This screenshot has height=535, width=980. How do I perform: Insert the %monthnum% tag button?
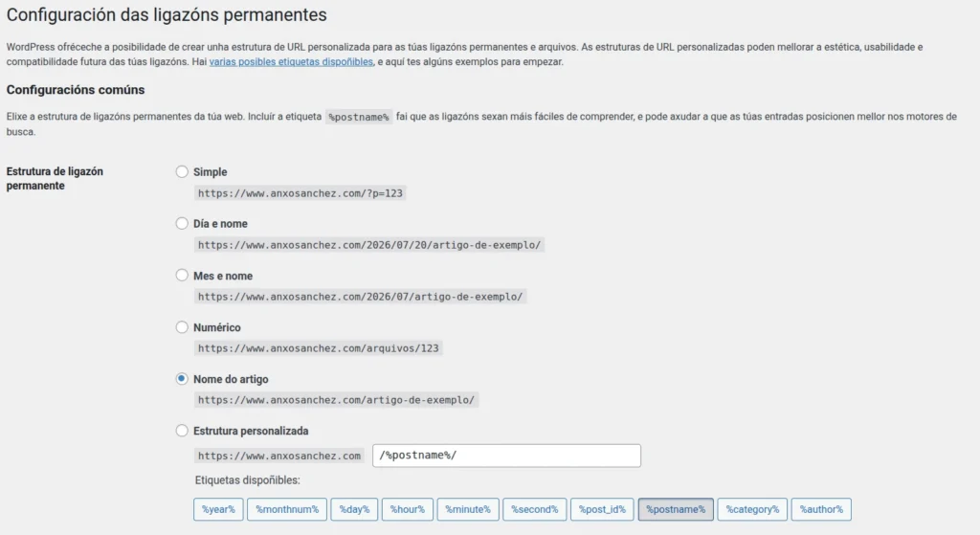tap(287, 509)
